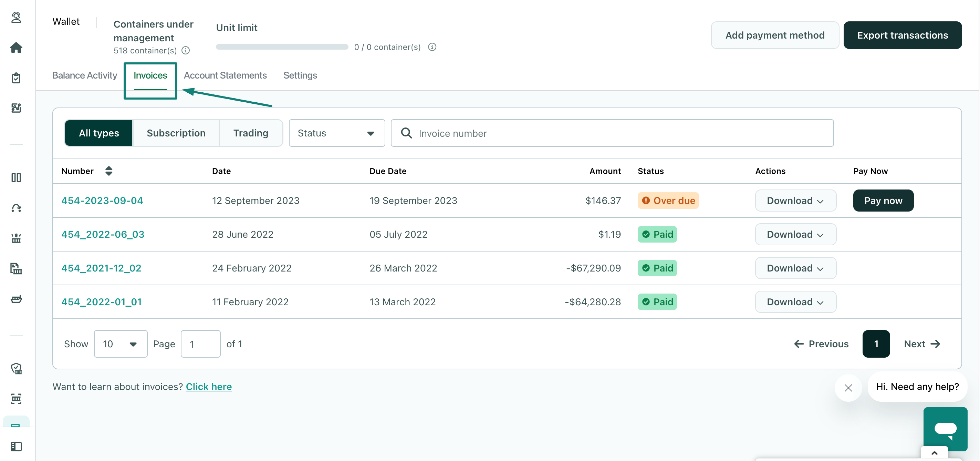The width and height of the screenshot is (980, 461).
Task: Switch to the Account Statements tab
Action: 225,75
